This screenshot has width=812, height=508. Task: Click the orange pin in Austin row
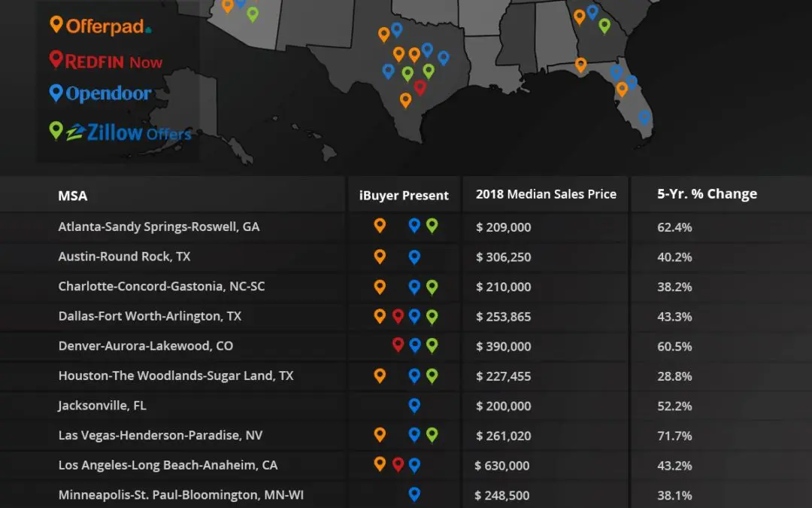coord(380,256)
